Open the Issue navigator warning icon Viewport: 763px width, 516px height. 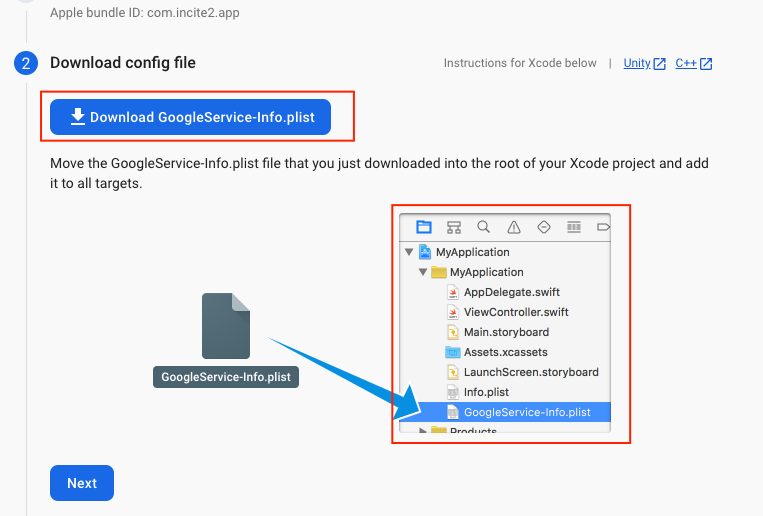coord(513,227)
